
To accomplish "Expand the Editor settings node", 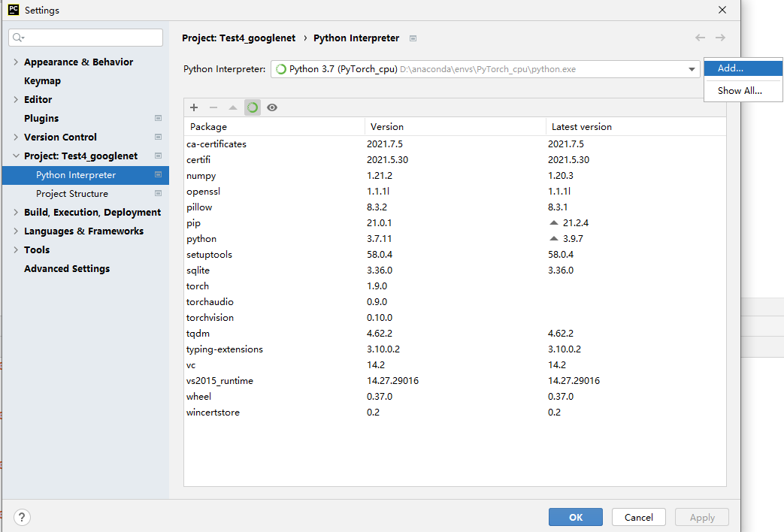I will pos(16,99).
